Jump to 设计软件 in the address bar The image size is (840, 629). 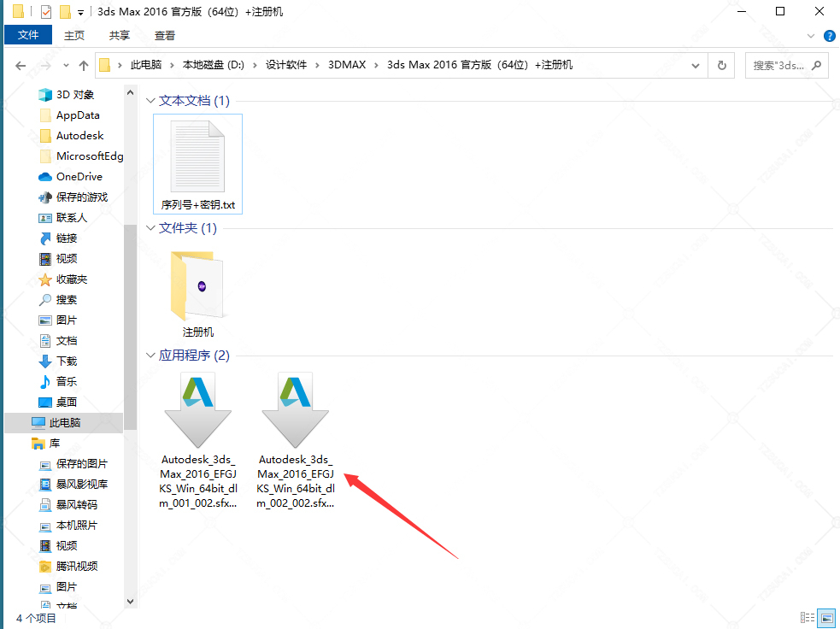[286, 65]
